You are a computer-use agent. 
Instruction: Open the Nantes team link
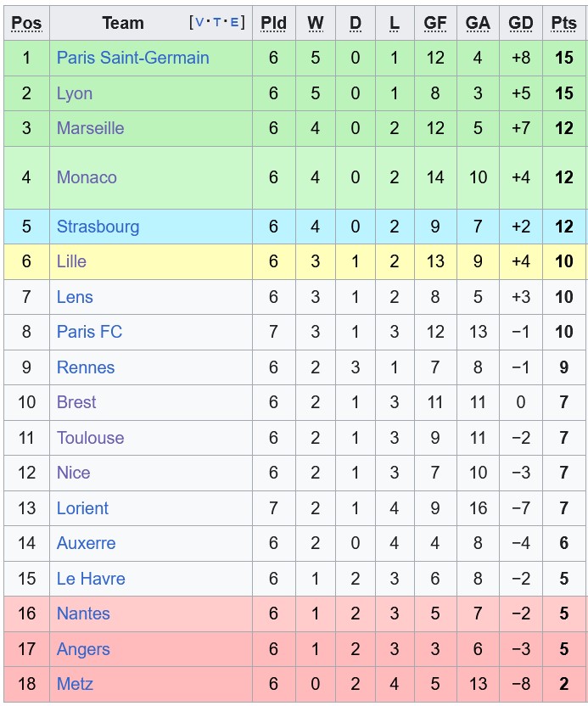click(x=83, y=614)
